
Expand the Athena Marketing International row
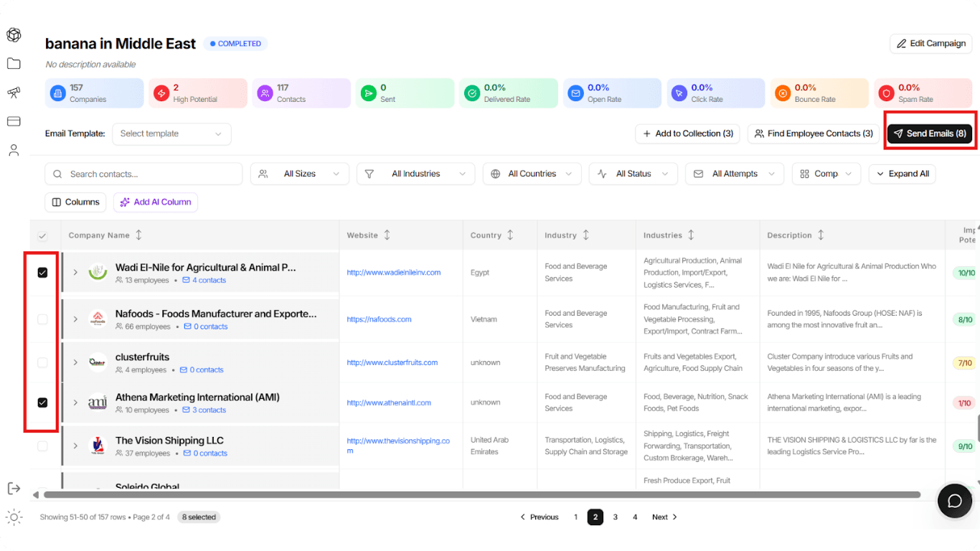[75, 402]
